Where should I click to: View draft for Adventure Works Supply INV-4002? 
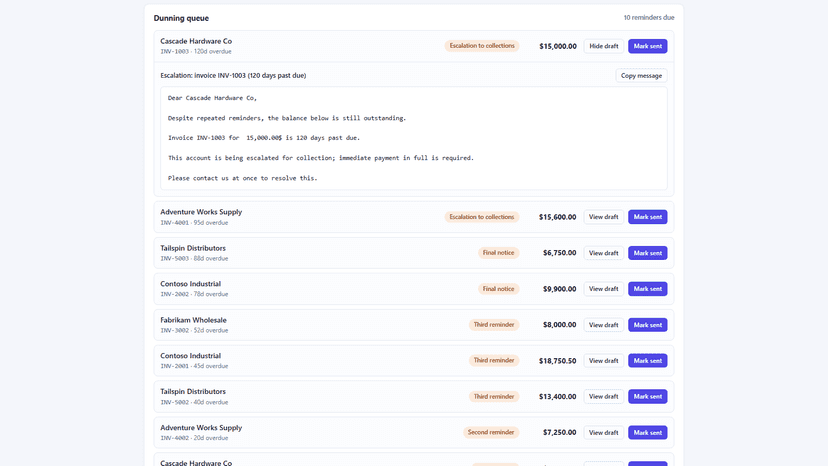pyautogui.click(x=604, y=433)
